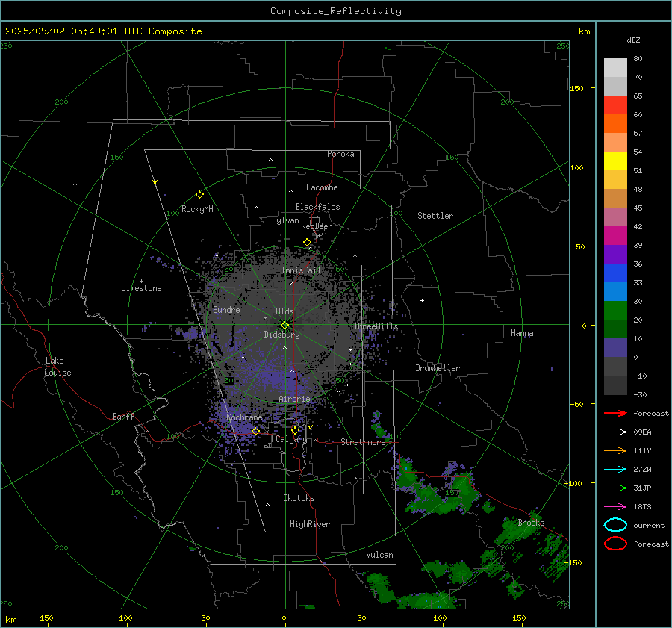Select the red 60-65 dBZ color swatch

coord(615,105)
